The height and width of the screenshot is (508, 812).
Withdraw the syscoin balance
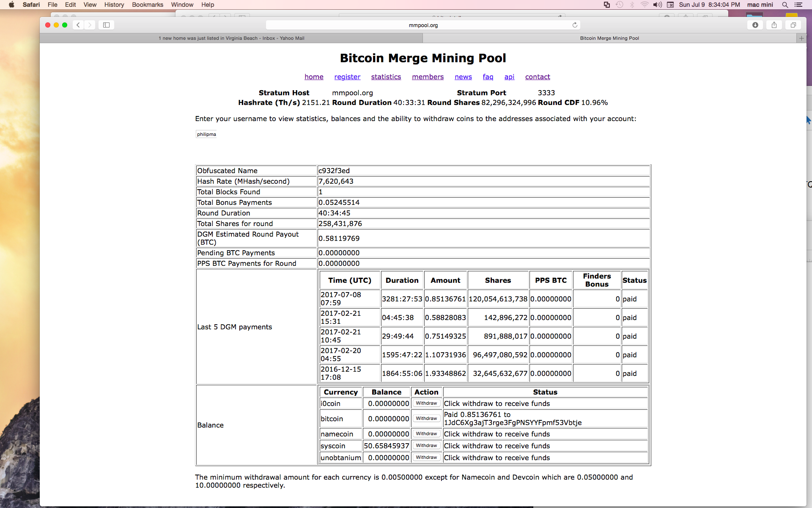point(426,446)
